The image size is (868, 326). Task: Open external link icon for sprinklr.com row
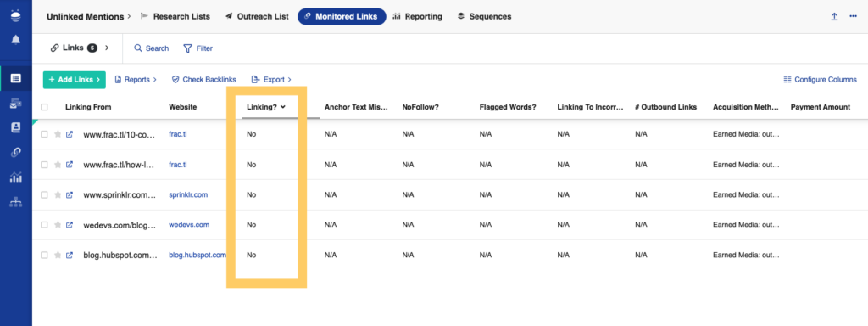click(70, 194)
